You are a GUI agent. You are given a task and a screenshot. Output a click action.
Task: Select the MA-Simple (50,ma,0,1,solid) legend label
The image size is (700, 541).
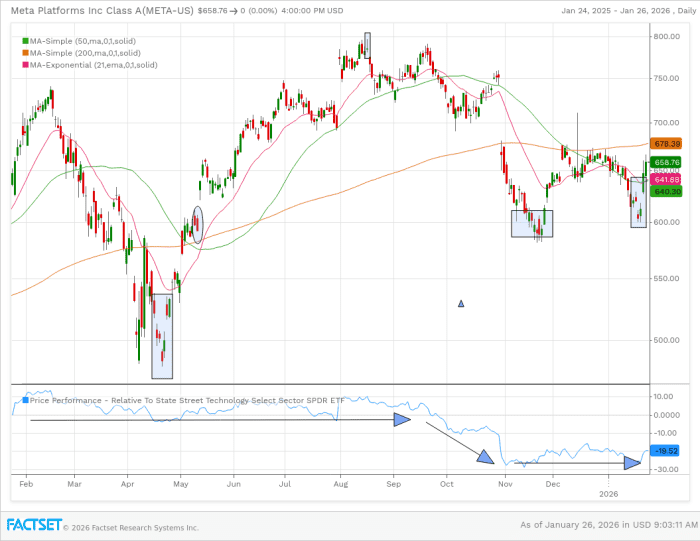(83, 41)
